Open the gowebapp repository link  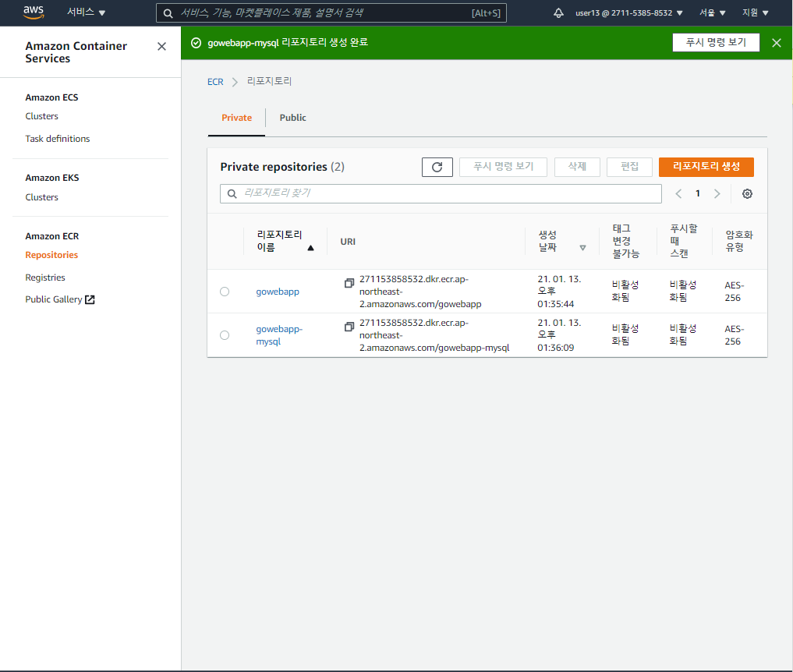click(278, 292)
